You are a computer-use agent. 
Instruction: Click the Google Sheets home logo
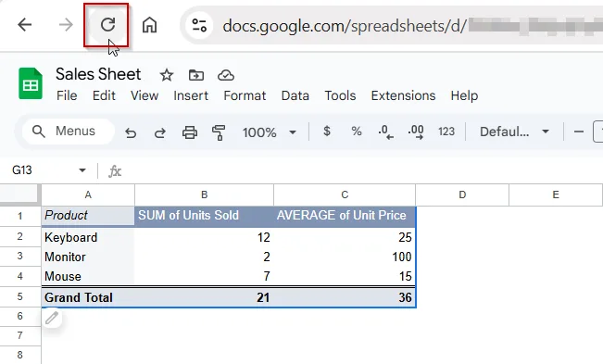click(x=31, y=83)
